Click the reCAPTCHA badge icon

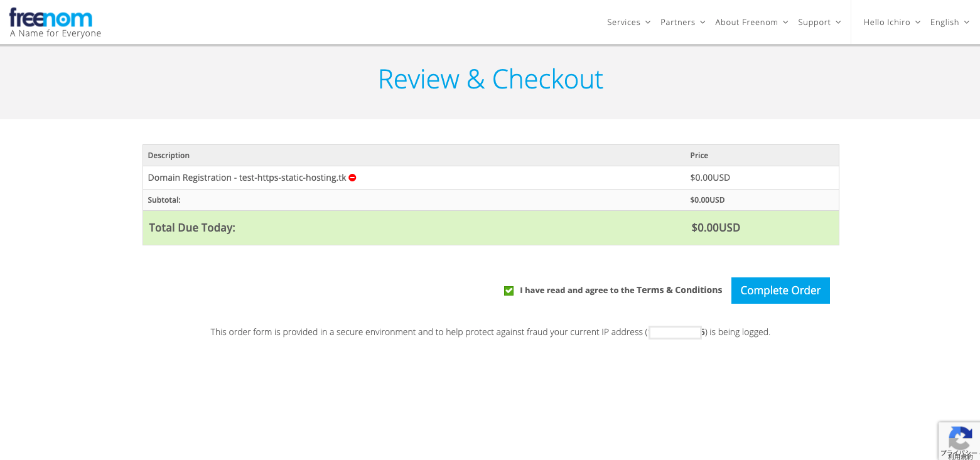coord(961,437)
